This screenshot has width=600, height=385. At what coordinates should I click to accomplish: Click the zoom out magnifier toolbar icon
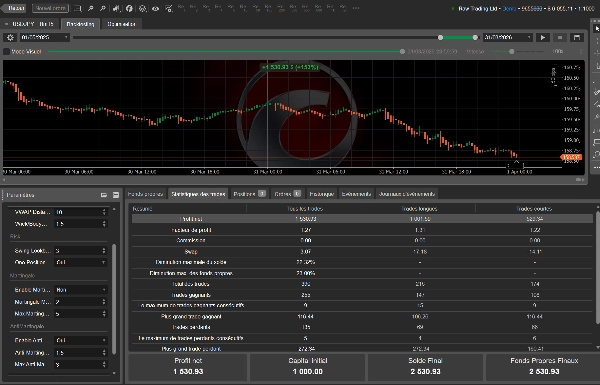91,8
